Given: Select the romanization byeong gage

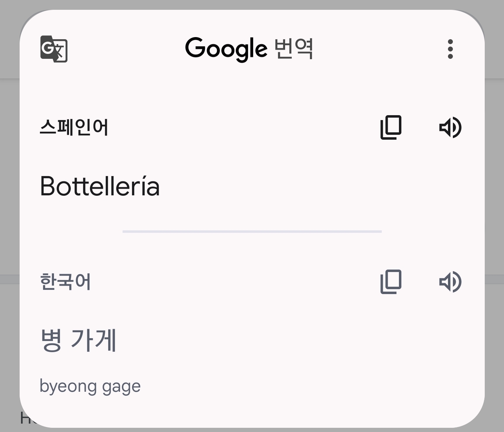Looking at the screenshot, I should tap(90, 386).
